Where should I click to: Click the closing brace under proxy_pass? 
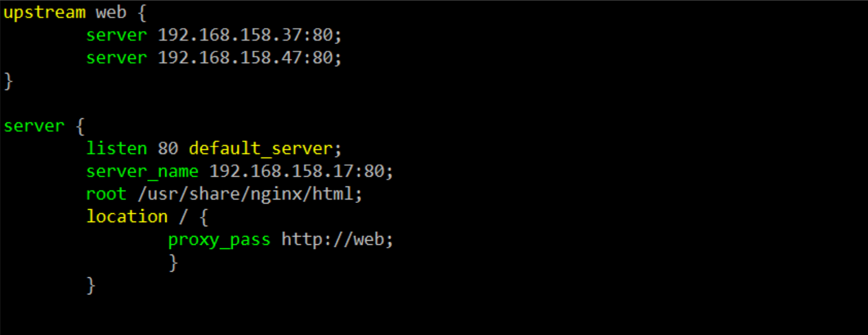(x=173, y=263)
